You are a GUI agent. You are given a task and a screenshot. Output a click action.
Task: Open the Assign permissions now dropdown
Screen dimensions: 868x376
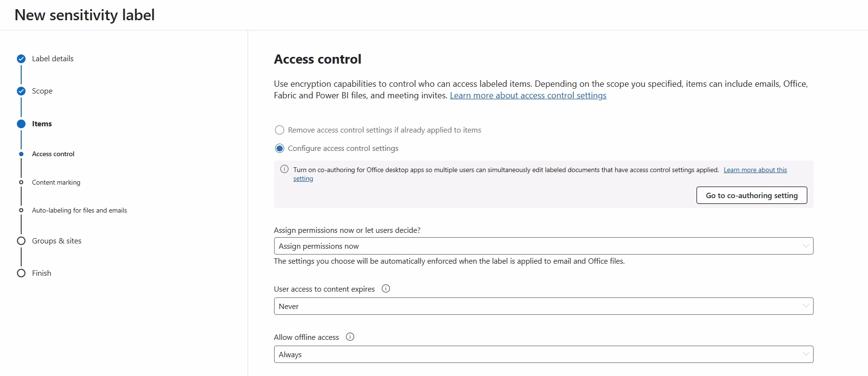[543, 246]
